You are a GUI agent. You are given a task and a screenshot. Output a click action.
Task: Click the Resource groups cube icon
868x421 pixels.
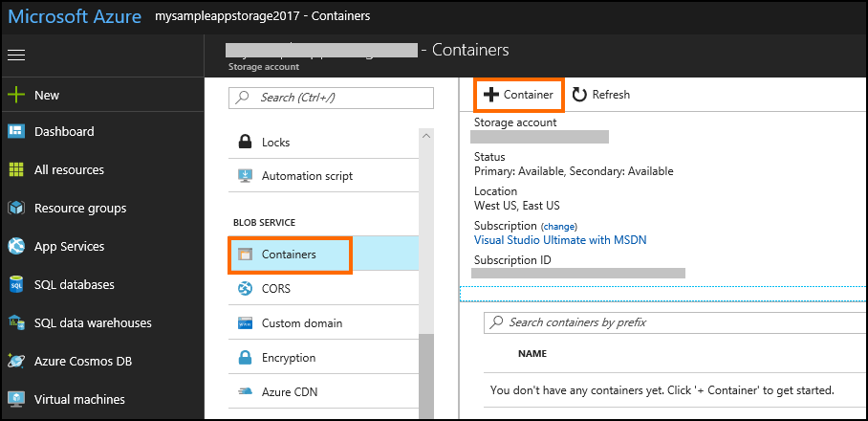pyautogui.click(x=16, y=208)
